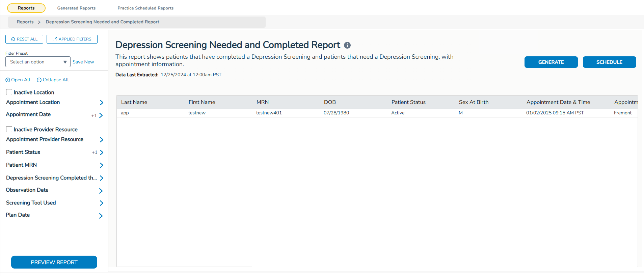The height and width of the screenshot is (276, 644).
Task: Open the Filter Preset dropdown
Action: (x=38, y=62)
